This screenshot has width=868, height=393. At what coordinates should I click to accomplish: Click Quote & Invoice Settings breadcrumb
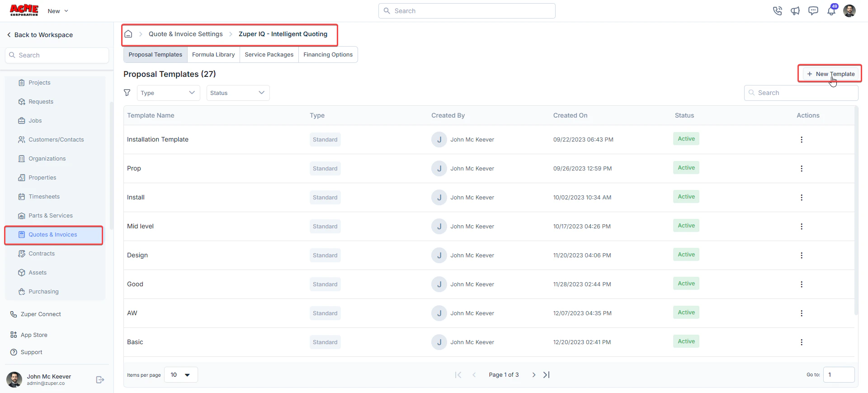point(186,34)
